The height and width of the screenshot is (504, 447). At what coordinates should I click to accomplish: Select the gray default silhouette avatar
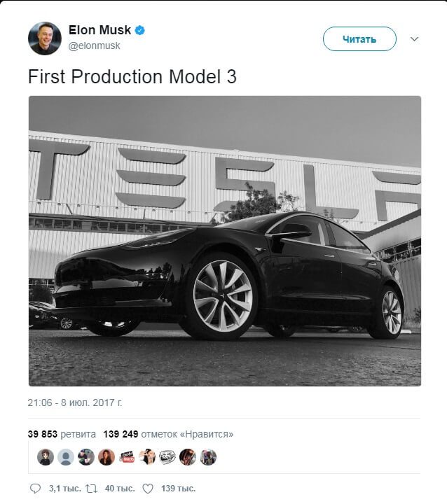pyautogui.click(x=66, y=457)
